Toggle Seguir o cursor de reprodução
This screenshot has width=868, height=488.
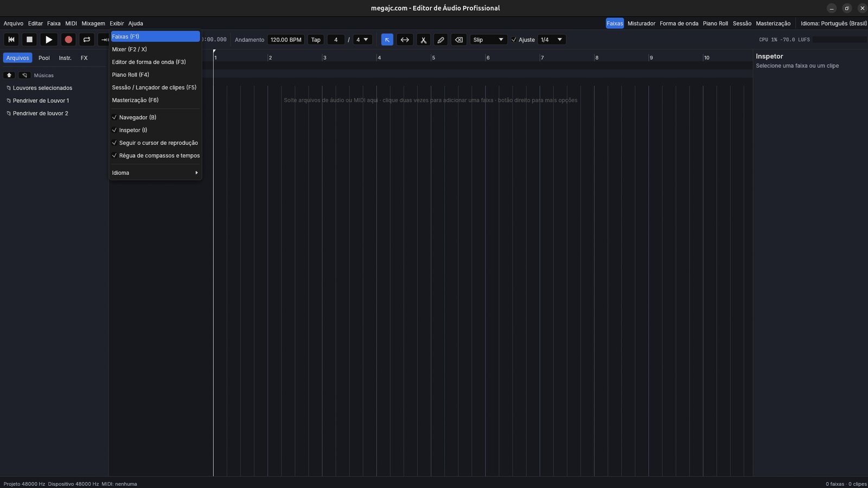tap(156, 143)
